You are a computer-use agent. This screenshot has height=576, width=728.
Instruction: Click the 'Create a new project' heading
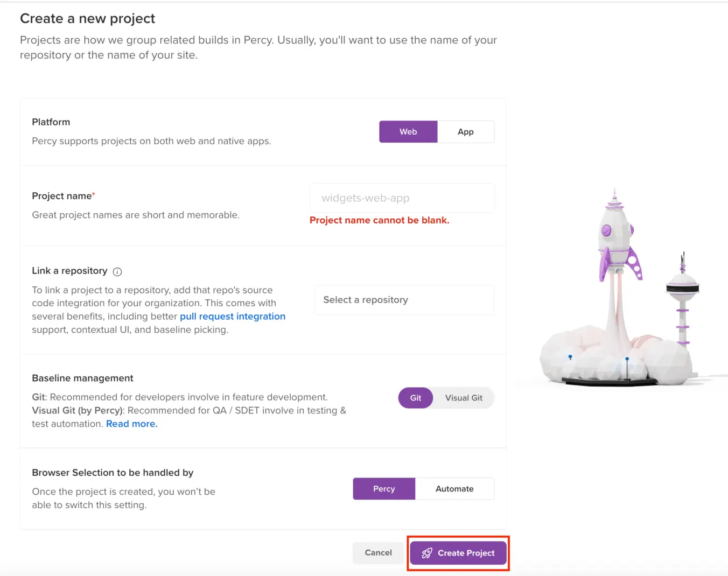pos(87,19)
